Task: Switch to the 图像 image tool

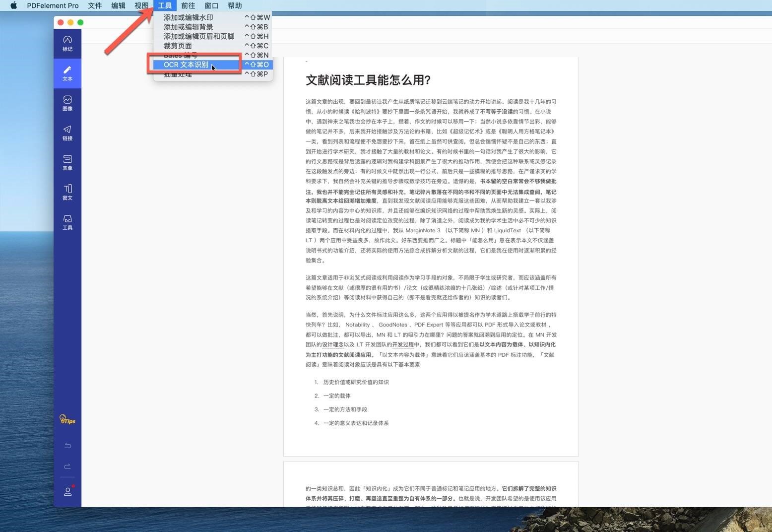Action: pos(67,103)
